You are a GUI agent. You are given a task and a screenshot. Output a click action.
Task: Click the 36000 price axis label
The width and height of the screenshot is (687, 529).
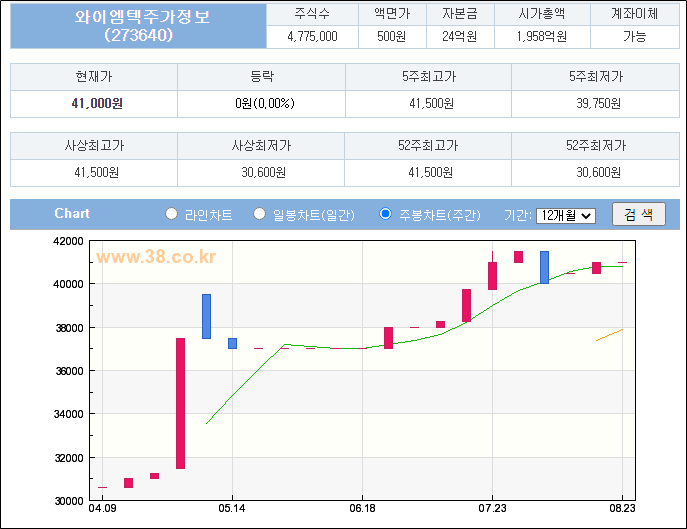tap(69, 371)
